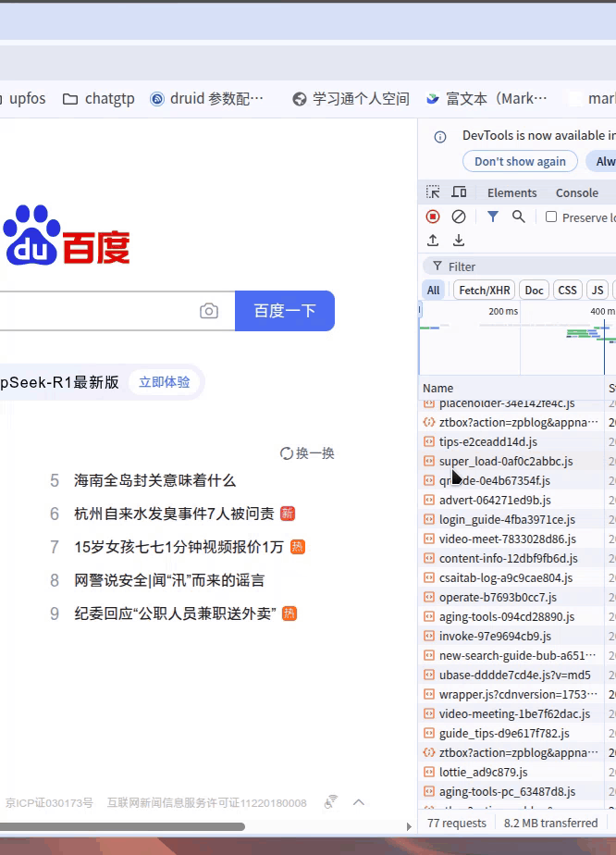Toggle the network filter funnel icon
Screen dimensions: 616x855
[x=493, y=217]
